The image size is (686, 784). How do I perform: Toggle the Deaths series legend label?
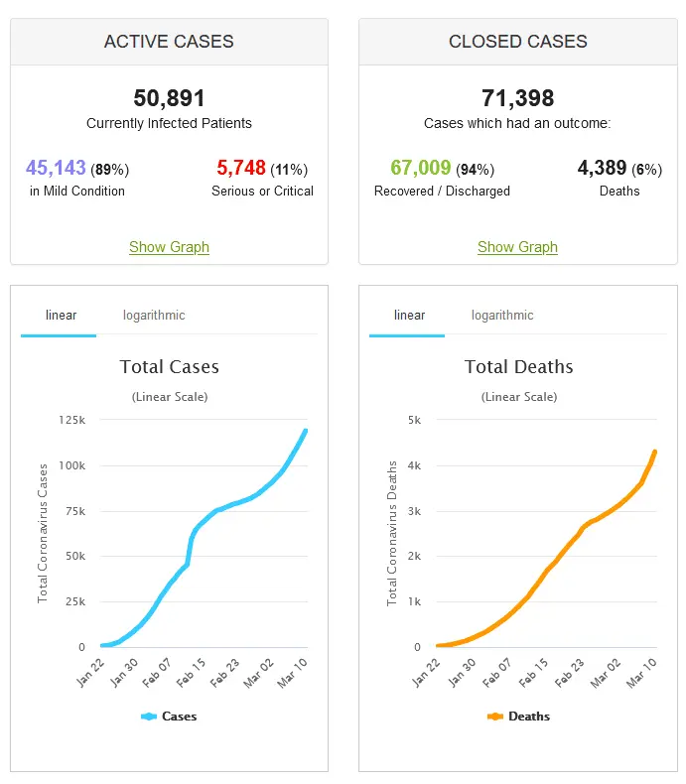coord(528,716)
